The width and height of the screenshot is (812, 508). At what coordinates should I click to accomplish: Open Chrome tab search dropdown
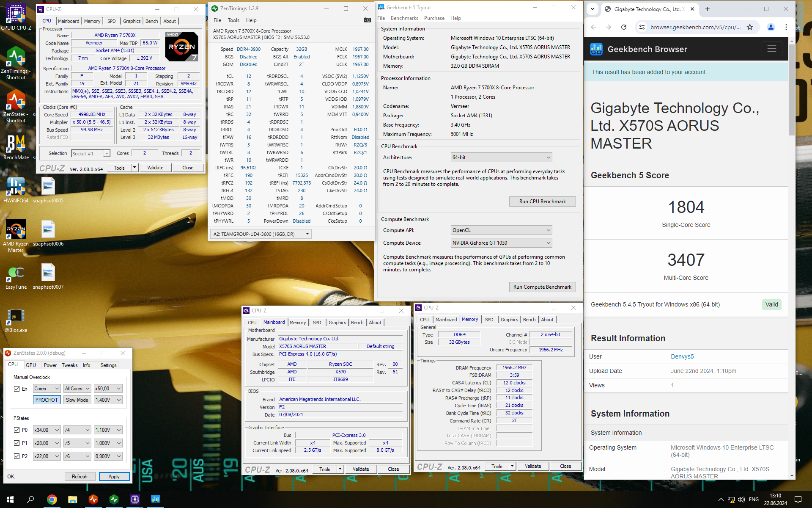[593, 9]
